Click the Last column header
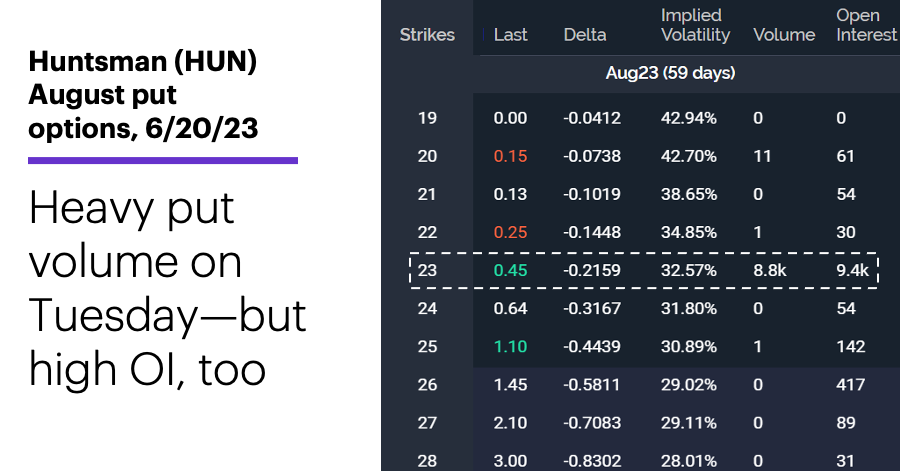 510,35
